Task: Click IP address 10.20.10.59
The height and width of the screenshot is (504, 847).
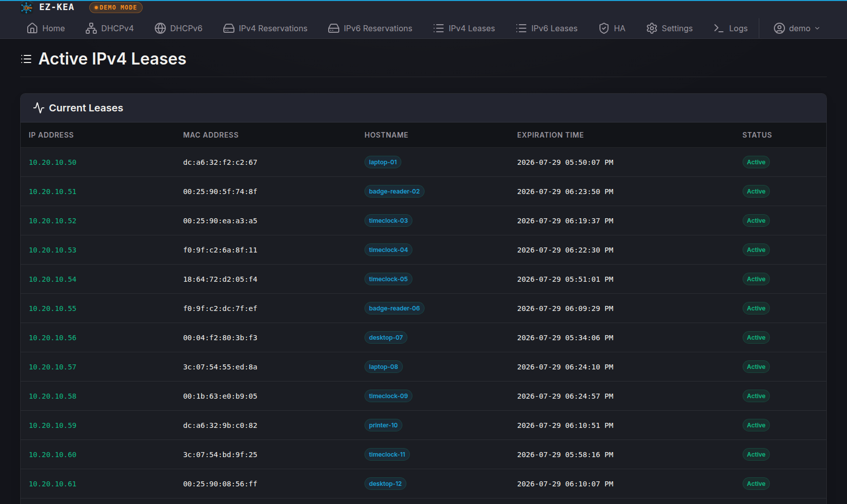Action: coord(52,425)
